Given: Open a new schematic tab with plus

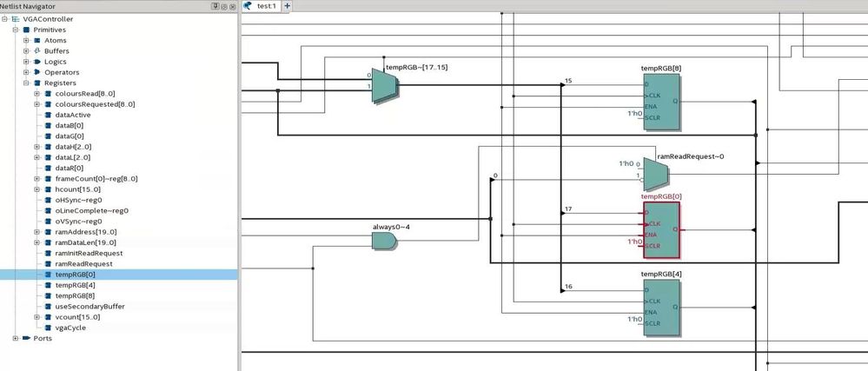Looking at the screenshot, I should click(288, 6).
